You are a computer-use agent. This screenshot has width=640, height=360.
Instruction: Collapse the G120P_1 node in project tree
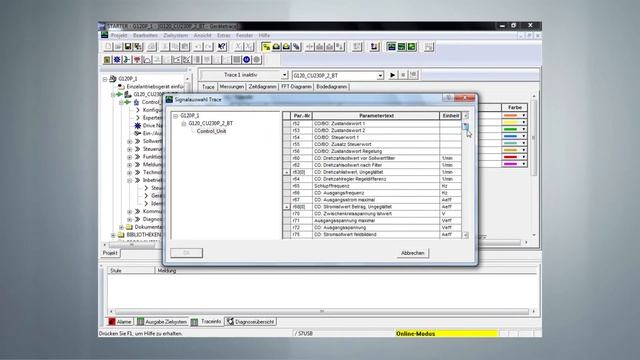pyautogui.click(x=105, y=79)
